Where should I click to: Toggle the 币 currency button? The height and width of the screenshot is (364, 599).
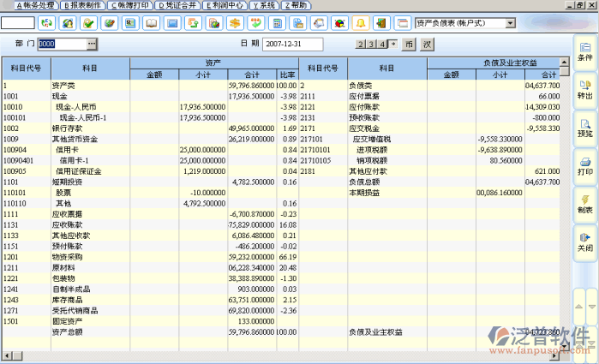408,43
